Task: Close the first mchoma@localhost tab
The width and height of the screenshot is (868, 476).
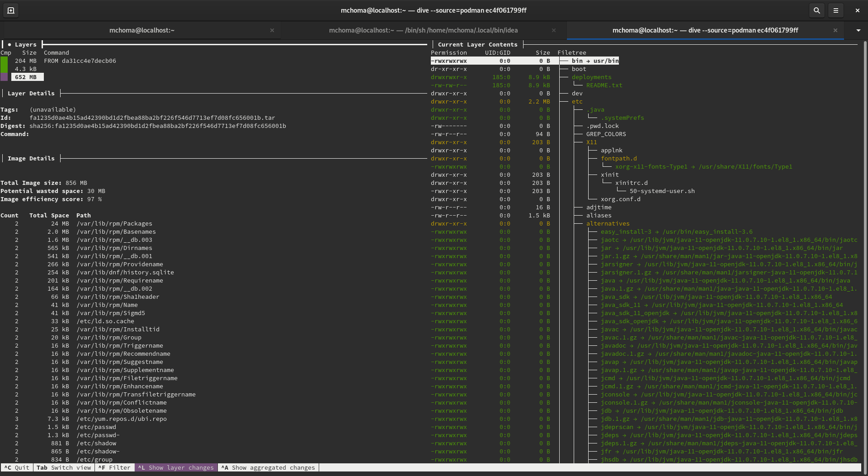Action: tap(272, 30)
